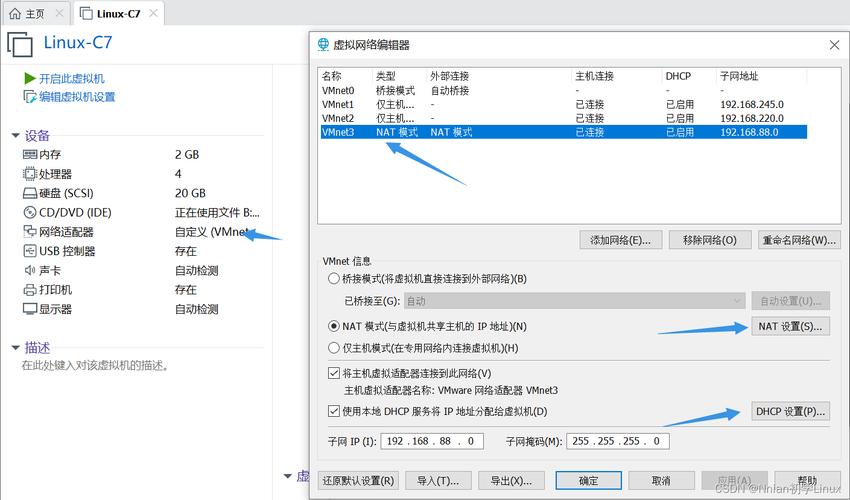This screenshot has height=500, width=850.
Task: Click the 子网掩码 input field
Action: [x=617, y=441]
